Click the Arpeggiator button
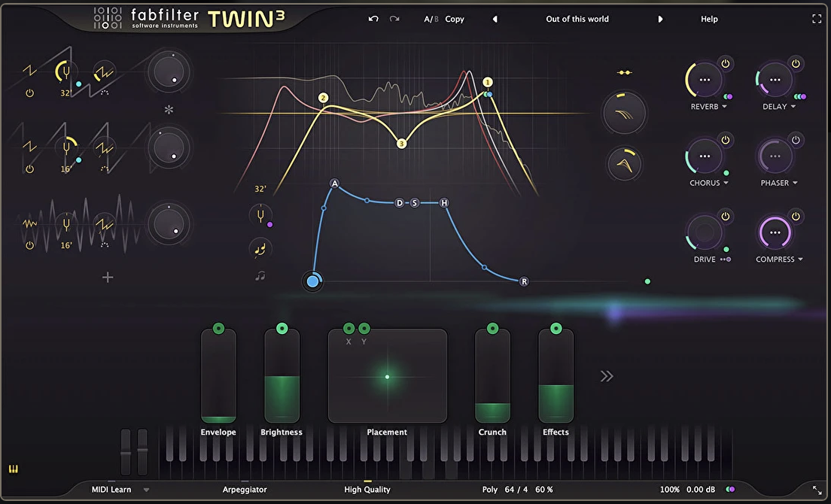 [245, 490]
